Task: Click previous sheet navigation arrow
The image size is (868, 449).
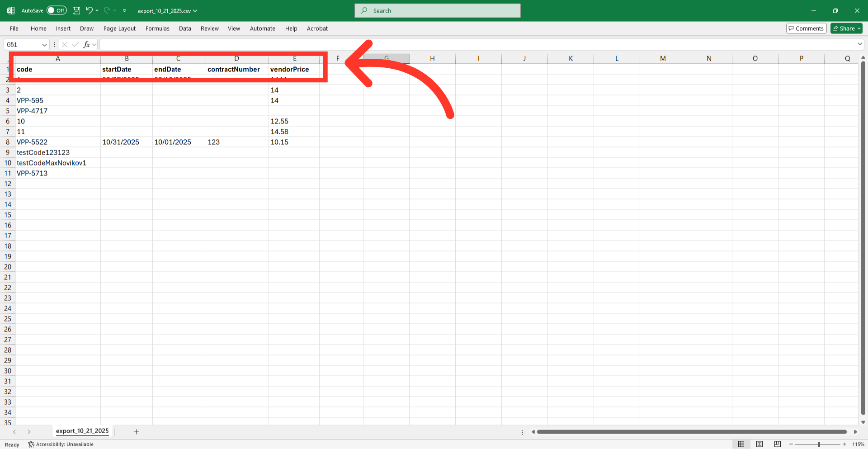Action: coord(14,432)
